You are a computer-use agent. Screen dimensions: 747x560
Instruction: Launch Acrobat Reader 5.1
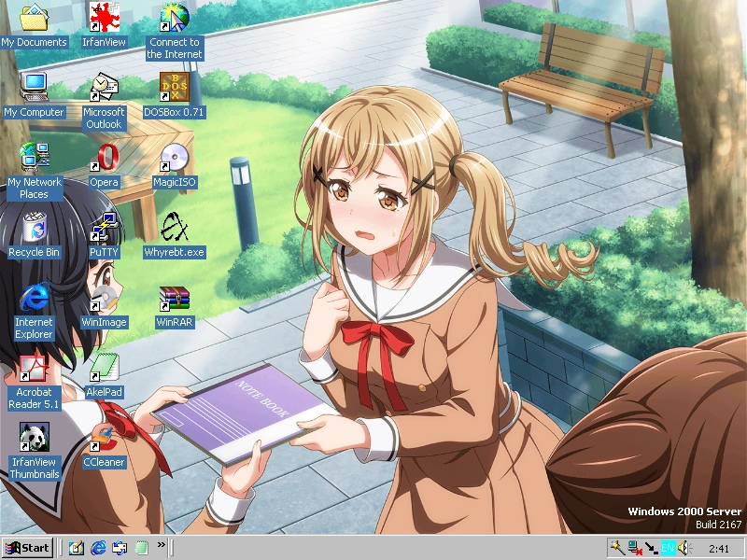point(35,368)
